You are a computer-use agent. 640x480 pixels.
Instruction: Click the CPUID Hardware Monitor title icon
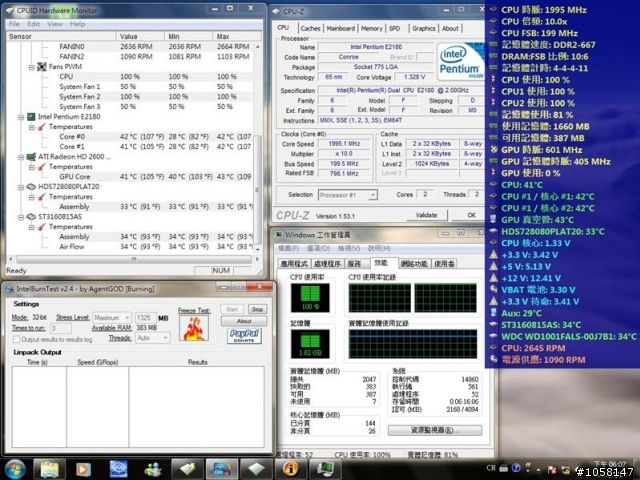[x=11, y=11]
